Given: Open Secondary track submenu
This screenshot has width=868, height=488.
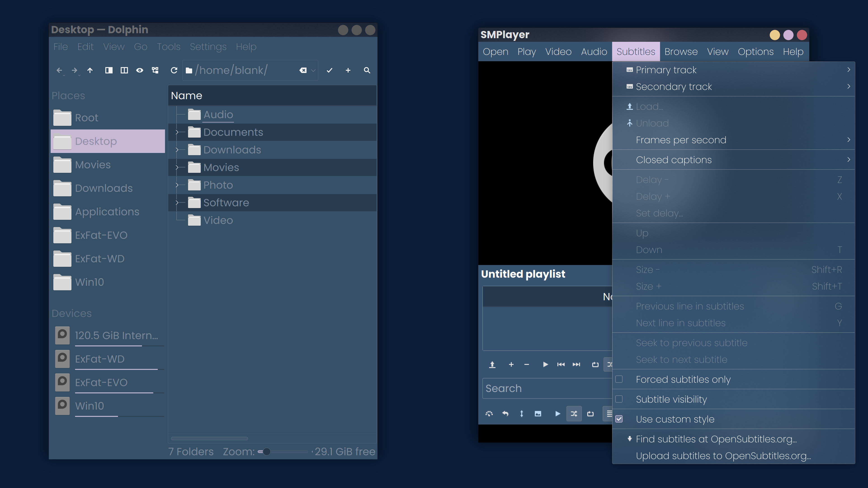Looking at the screenshot, I should click(734, 87).
